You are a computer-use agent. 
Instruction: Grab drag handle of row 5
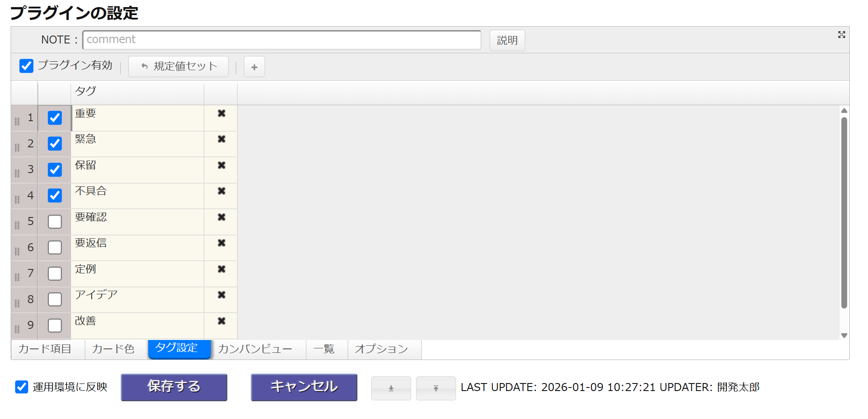point(17,225)
